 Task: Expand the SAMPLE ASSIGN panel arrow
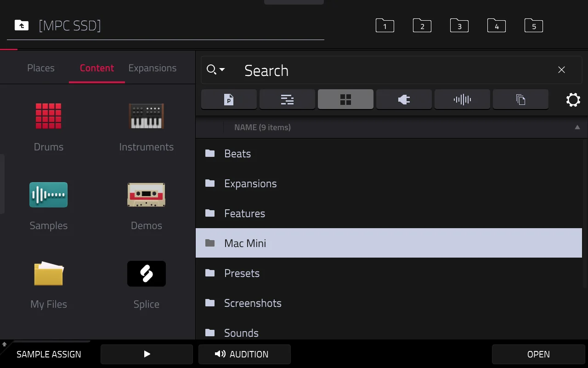pos(4,344)
